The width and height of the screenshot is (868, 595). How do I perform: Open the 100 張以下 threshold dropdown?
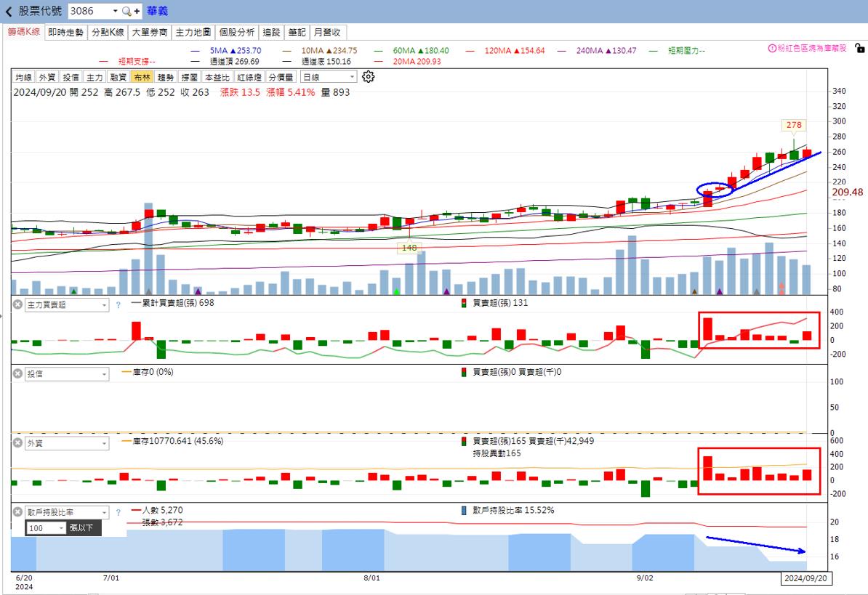tap(46, 528)
